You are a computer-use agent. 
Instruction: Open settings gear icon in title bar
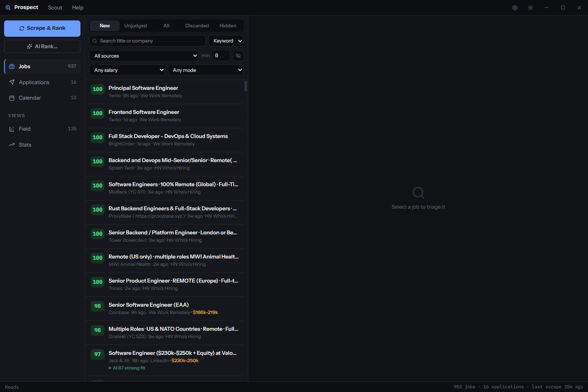(515, 8)
